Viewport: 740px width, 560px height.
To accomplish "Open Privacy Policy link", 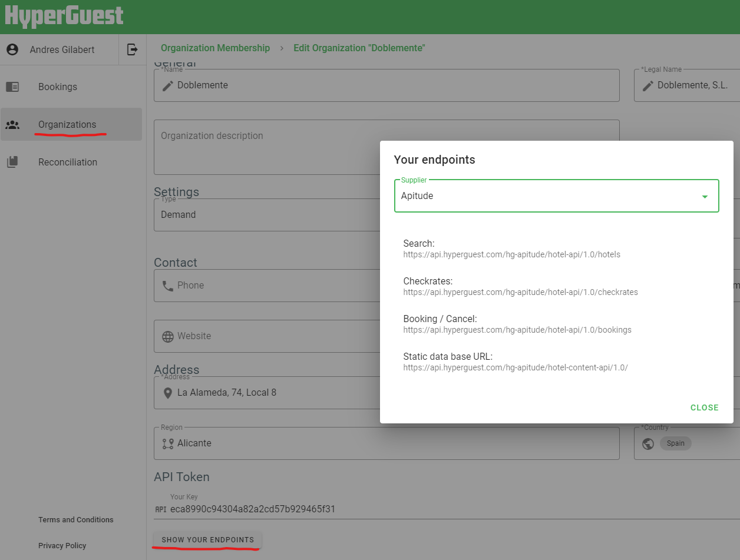I will tap(62, 545).
